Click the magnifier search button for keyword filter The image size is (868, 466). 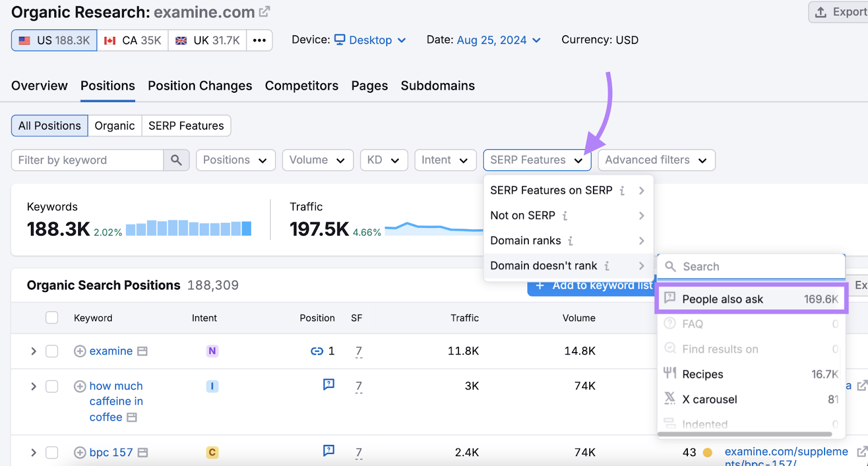tap(176, 160)
